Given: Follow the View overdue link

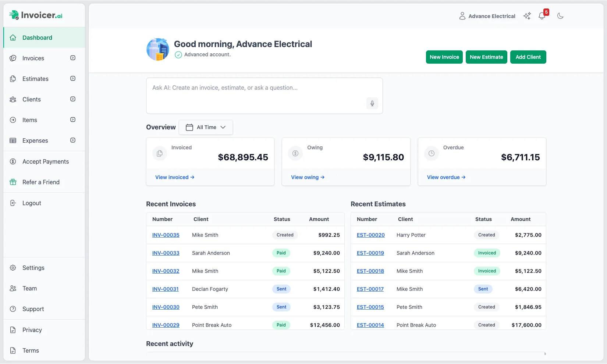Looking at the screenshot, I should pyautogui.click(x=446, y=177).
